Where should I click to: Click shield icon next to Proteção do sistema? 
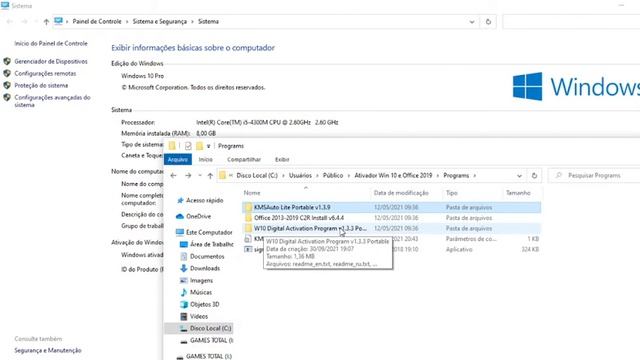pyautogui.click(x=7, y=85)
